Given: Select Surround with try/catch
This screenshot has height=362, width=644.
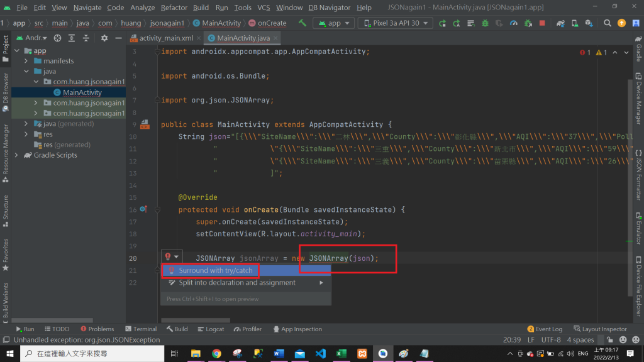Looking at the screenshot, I should point(246,270).
